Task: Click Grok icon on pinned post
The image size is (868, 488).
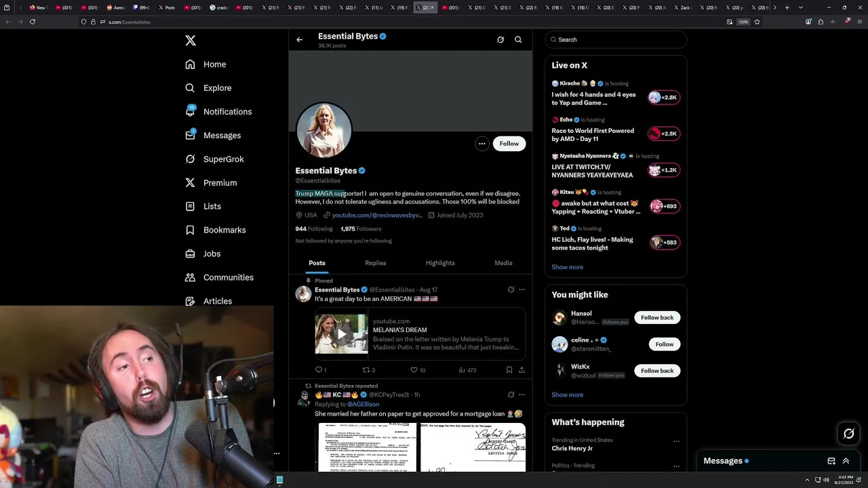Action: pyautogui.click(x=511, y=290)
